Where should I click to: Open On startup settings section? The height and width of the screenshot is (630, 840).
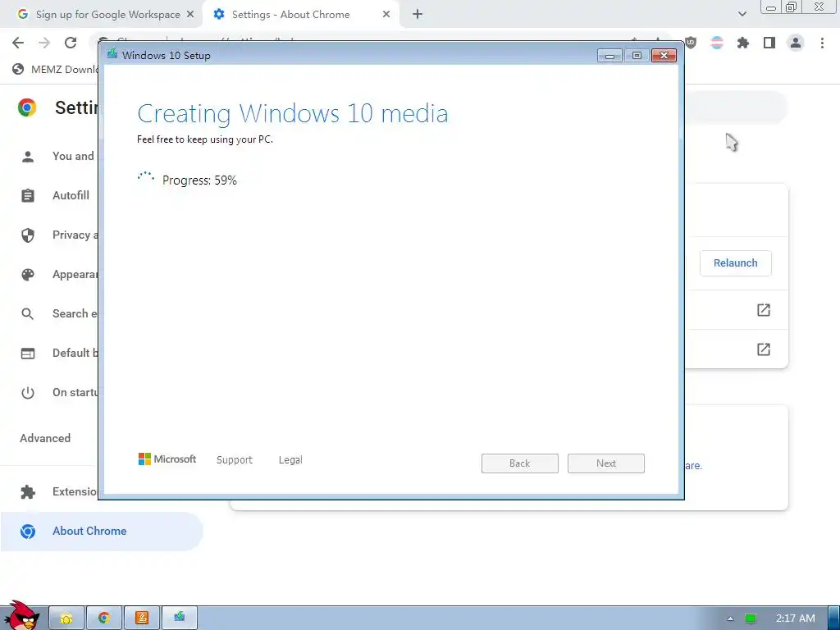tap(59, 392)
